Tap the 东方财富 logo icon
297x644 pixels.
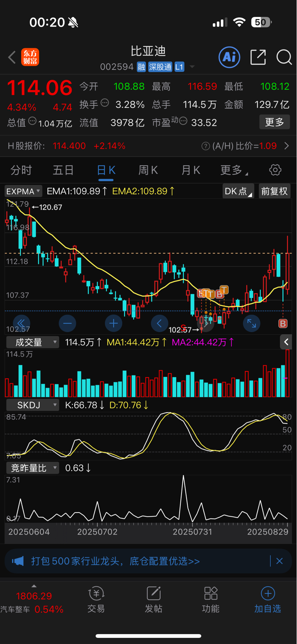pyautogui.click(x=30, y=57)
